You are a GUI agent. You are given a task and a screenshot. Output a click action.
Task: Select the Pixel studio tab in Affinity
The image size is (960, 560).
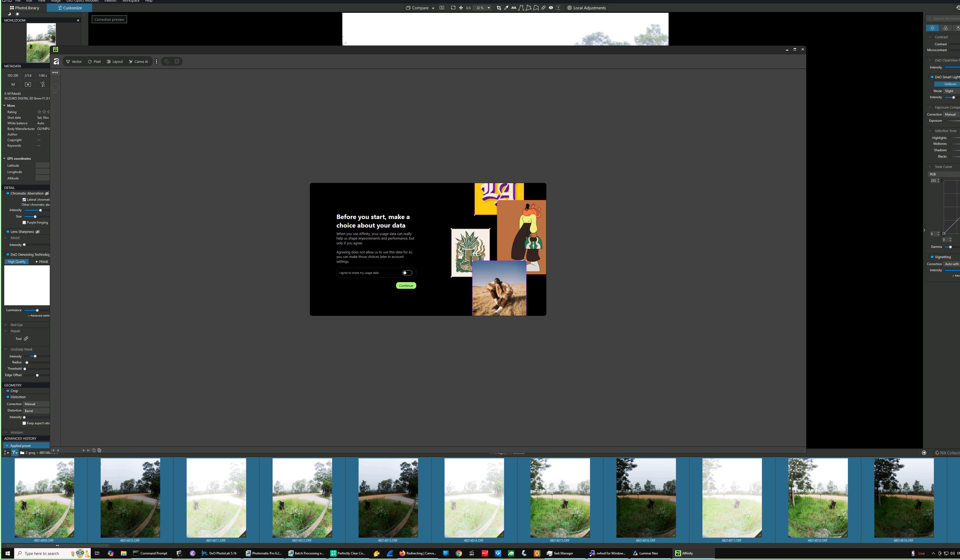[94, 61]
